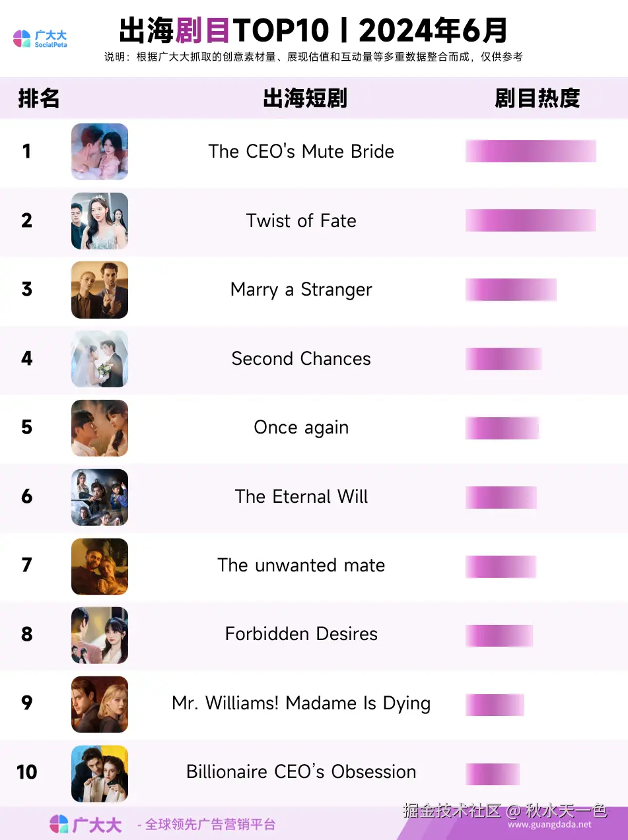Open the Forbidden Desires title
Viewport: 628px width, 840px height.
tap(301, 634)
